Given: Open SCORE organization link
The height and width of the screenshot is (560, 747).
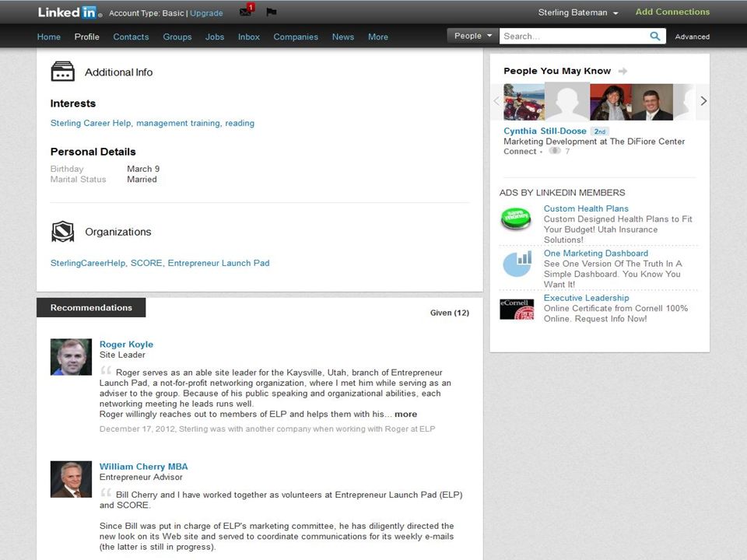Looking at the screenshot, I should pyautogui.click(x=146, y=263).
